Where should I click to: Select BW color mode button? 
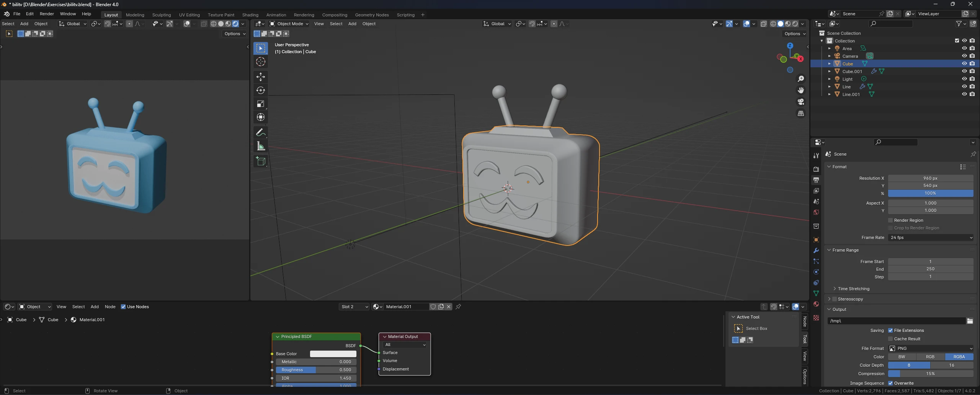(902, 357)
